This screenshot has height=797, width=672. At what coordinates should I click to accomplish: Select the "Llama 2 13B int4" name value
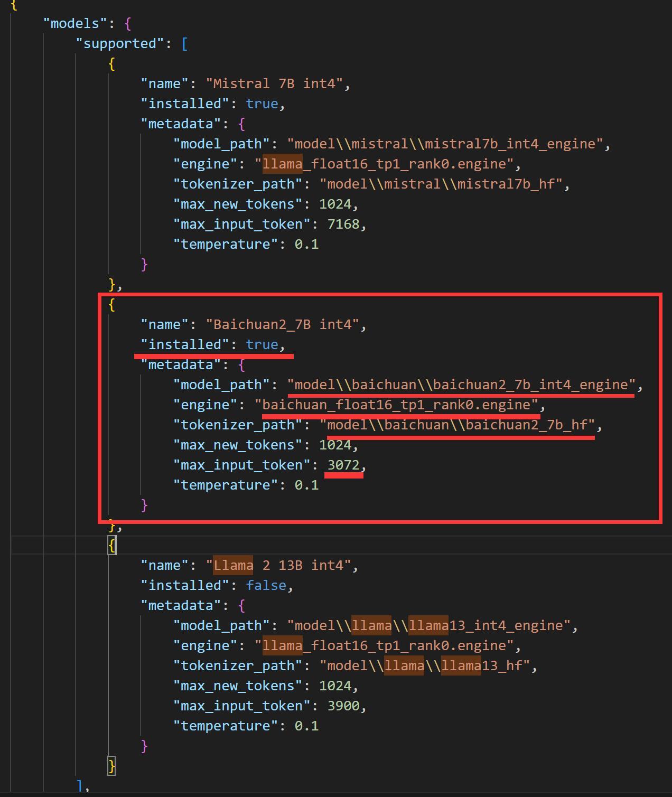coord(278,565)
